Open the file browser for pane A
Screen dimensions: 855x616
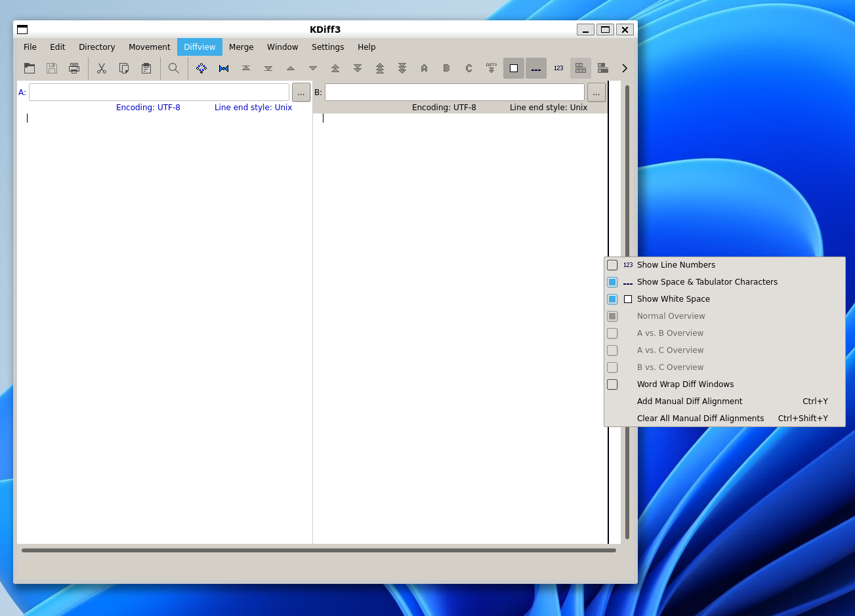(301, 92)
